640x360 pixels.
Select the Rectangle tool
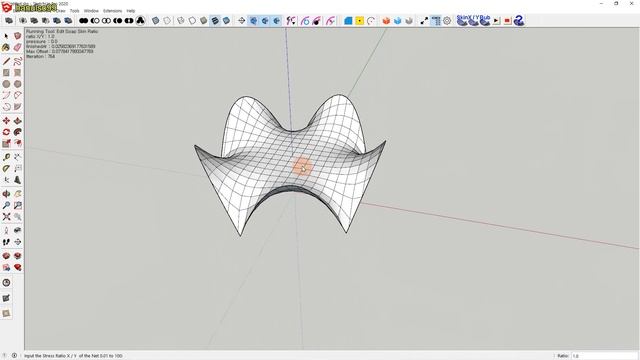6,73
